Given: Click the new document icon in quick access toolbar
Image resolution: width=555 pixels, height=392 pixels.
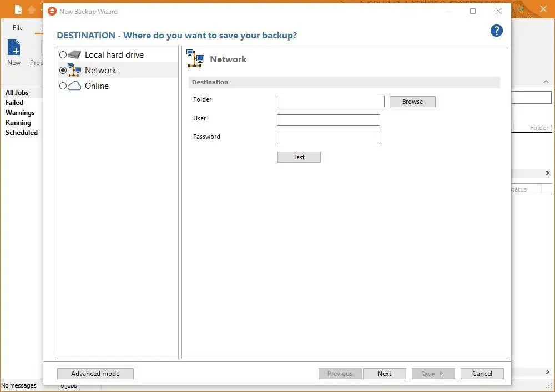Looking at the screenshot, I should coord(18,10).
